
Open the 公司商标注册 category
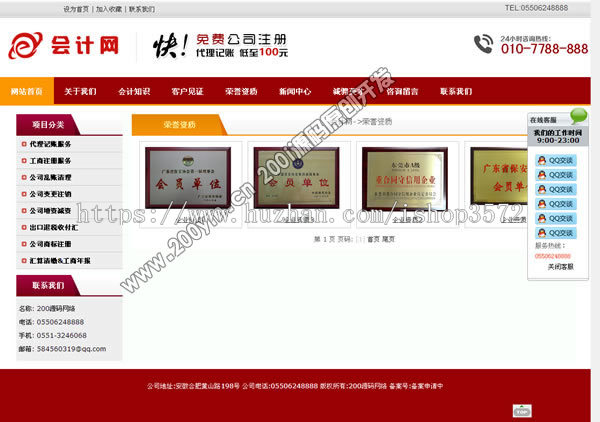point(51,244)
